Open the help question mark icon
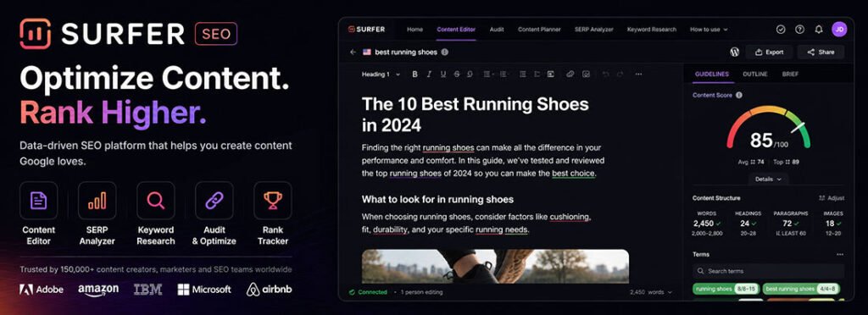 tap(799, 30)
